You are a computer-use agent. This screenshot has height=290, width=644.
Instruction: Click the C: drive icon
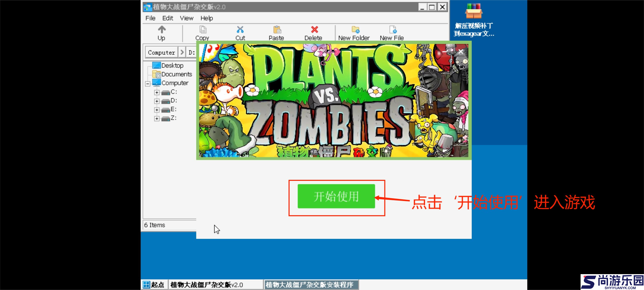[x=166, y=93]
